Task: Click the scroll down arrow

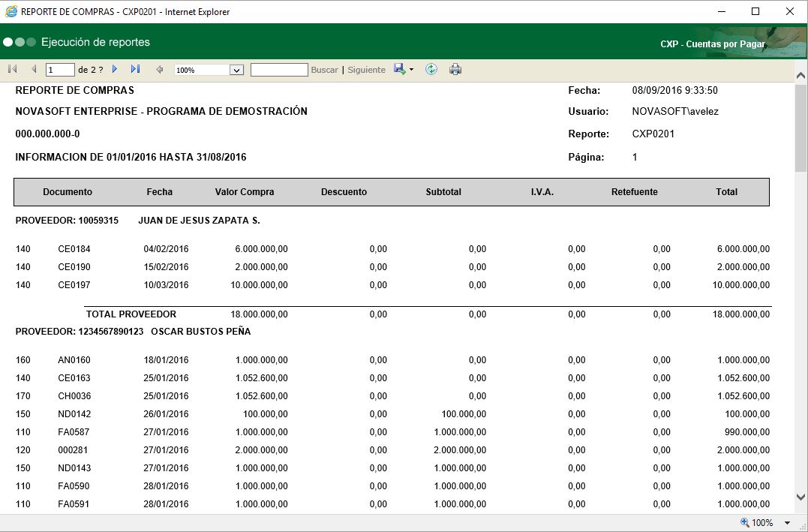Action: pyautogui.click(x=800, y=497)
